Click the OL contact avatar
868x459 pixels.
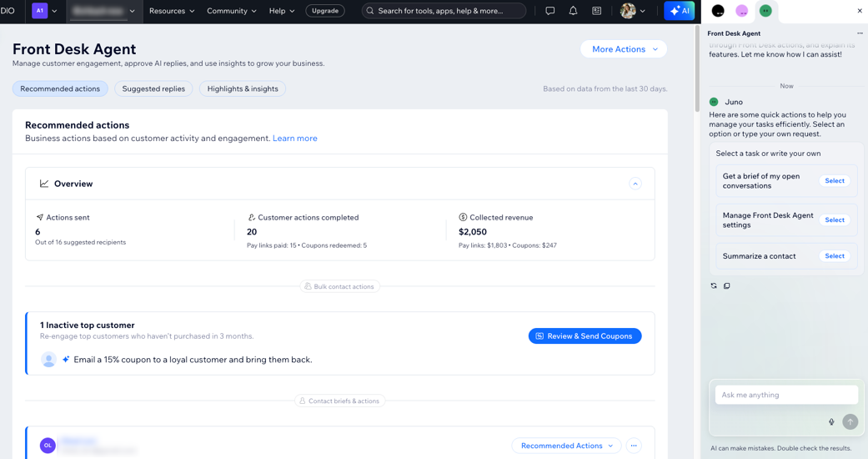[48, 445]
